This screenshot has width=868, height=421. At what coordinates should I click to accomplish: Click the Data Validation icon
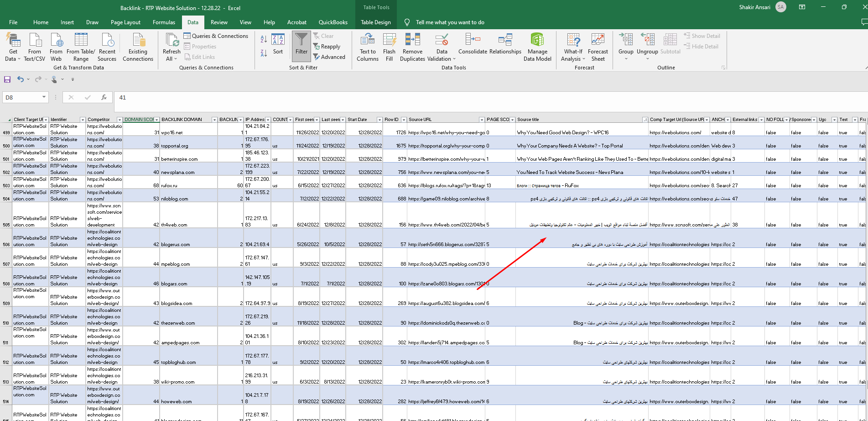click(442, 40)
